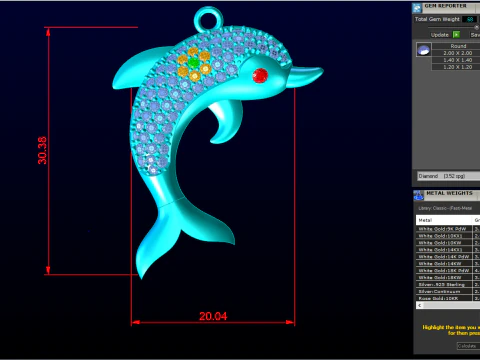
Task: Click the green center gem of flower
Action: click(193, 62)
